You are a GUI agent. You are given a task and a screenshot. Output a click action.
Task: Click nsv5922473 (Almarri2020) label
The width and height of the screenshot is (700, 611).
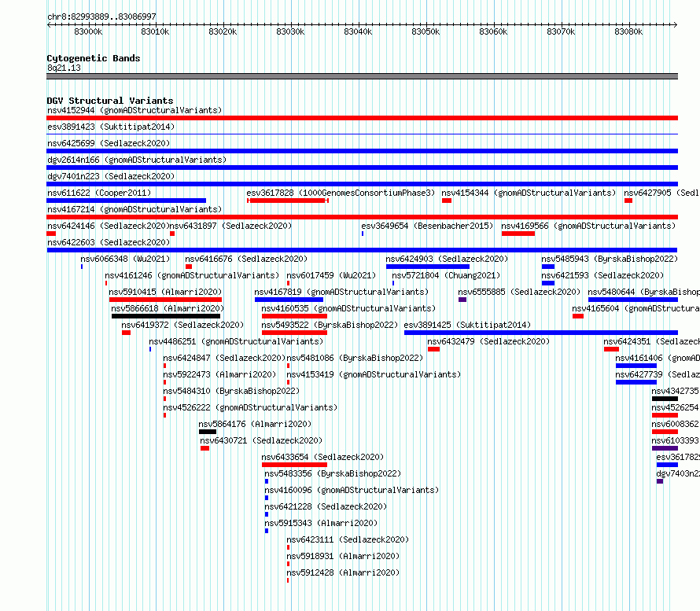click(219, 374)
